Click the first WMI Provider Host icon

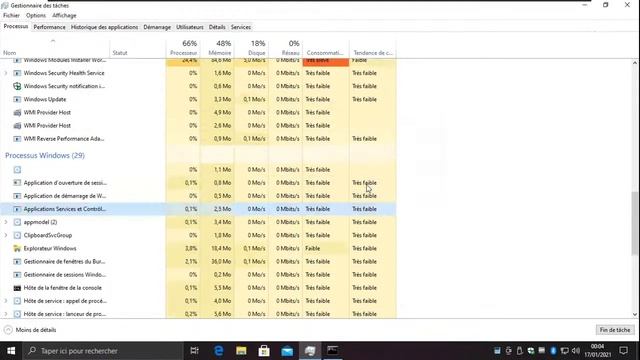(17, 112)
